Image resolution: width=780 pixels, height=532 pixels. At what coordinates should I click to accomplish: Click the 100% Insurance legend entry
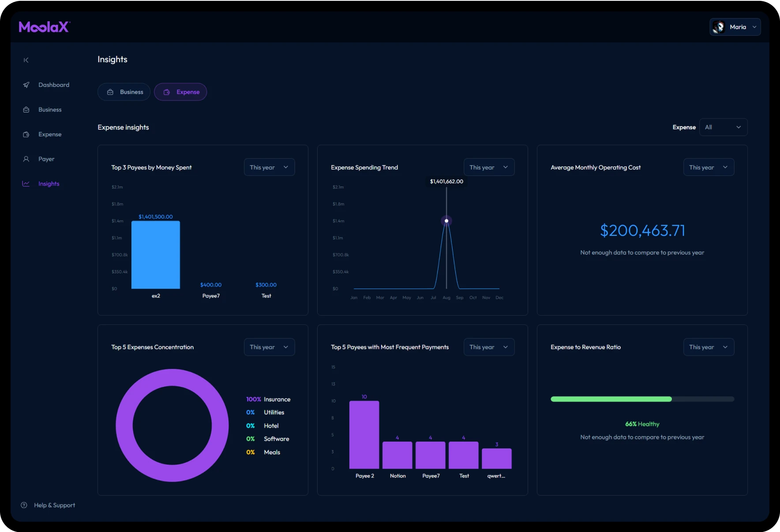tap(268, 399)
